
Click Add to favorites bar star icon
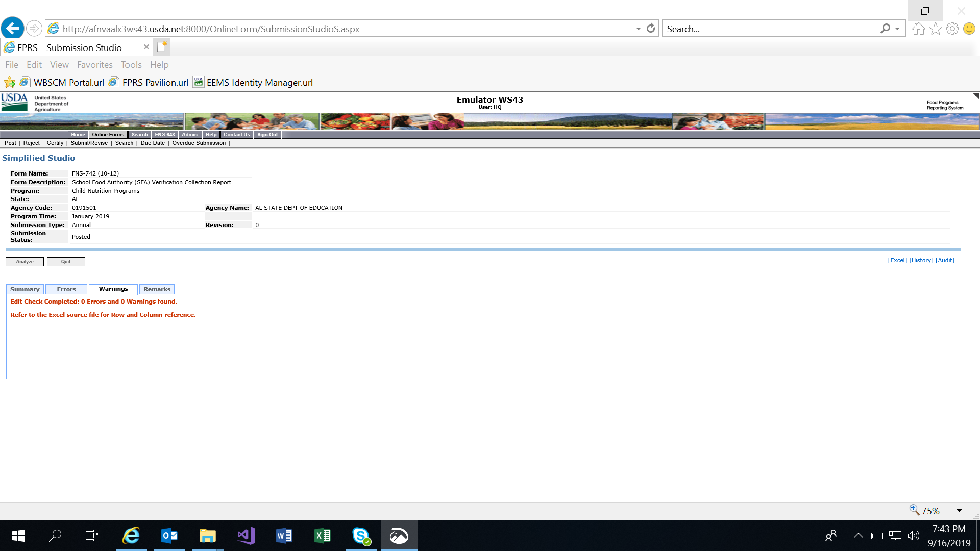[x=9, y=82]
